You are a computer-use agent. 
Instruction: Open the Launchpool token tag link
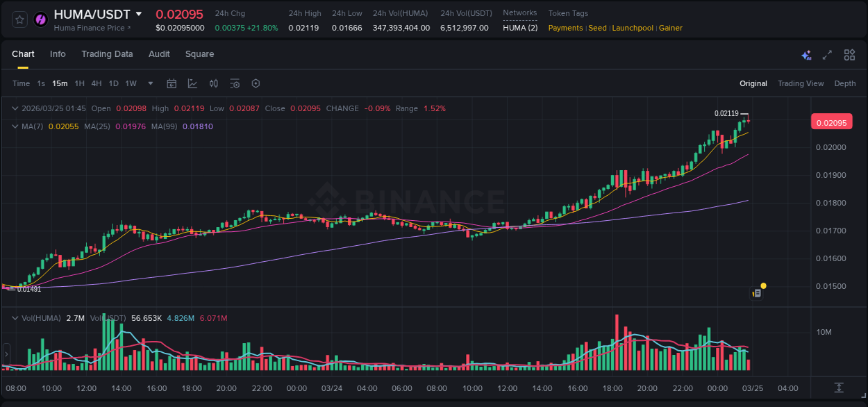633,28
